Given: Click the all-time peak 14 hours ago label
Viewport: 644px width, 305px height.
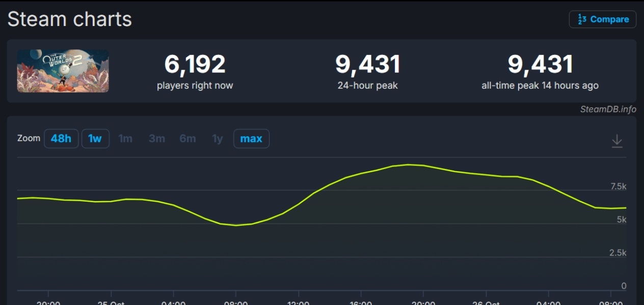Looking at the screenshot, I should tap(540, 86).
